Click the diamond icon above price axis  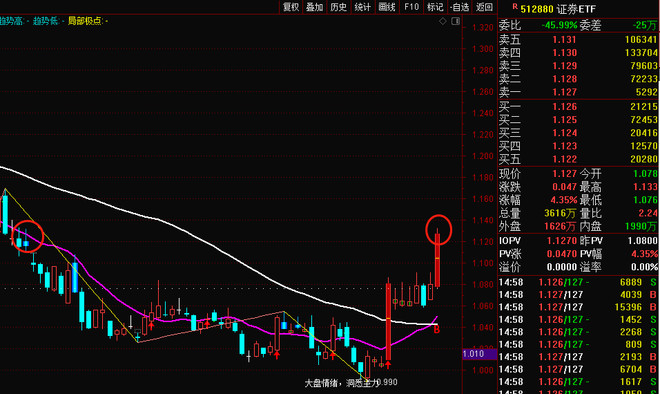point(443,21)
